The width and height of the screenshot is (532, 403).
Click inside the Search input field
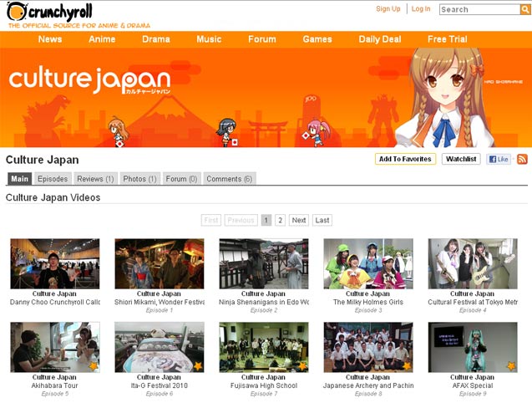479,9
